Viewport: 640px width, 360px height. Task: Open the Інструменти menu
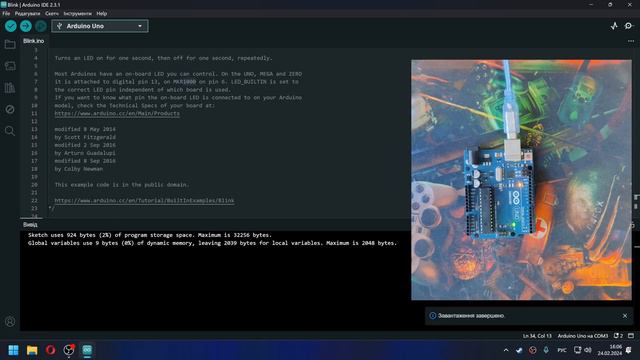click(x=78, y=13)
